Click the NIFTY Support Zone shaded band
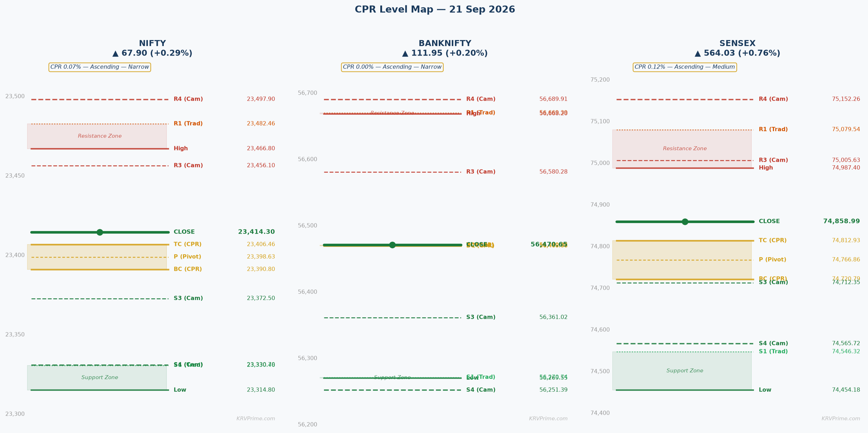 tap(97, 378)
